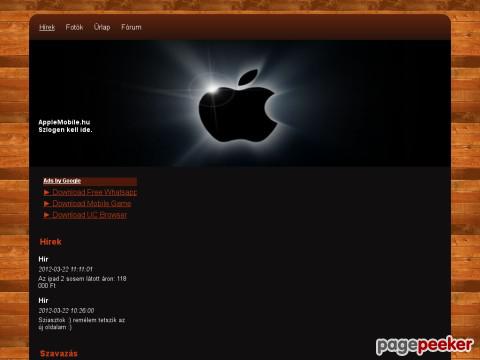Open the Download UC Browser ad link
Image resolution: width=480 pixels, height=360 pixels.
pos(90,215)
